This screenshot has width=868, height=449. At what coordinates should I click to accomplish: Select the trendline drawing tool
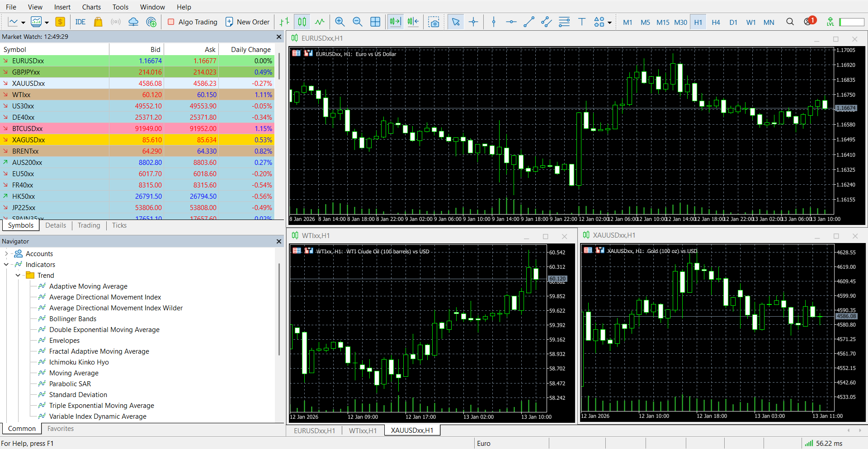pyautogui.click(x=529, y=22)
